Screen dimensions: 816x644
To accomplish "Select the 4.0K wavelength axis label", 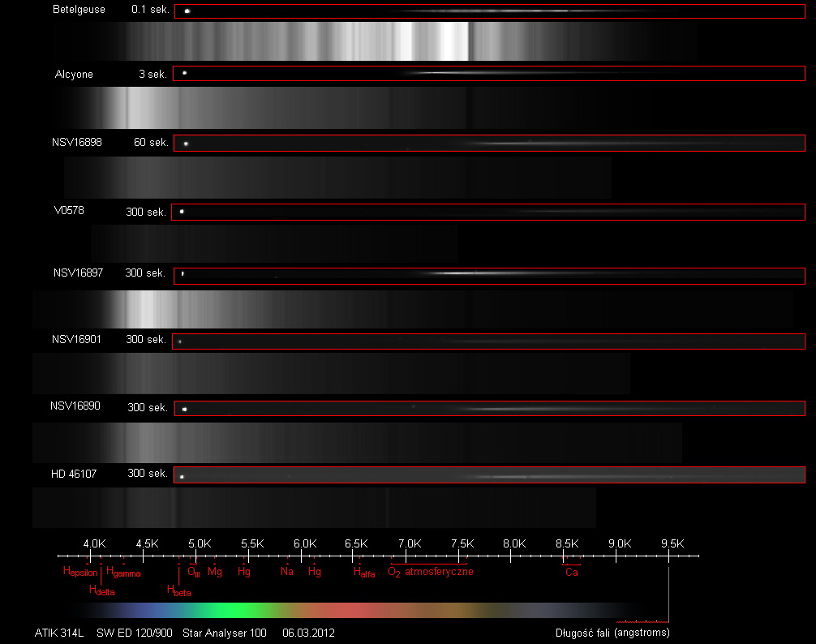I will coord(95,543).
